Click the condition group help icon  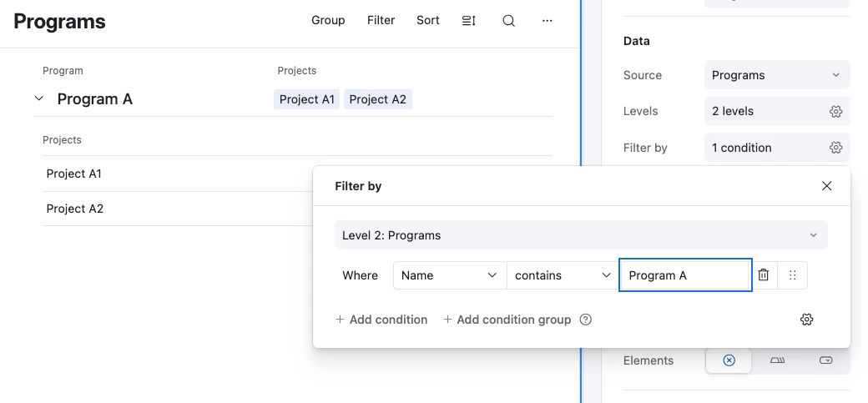[x=586, y=320]
